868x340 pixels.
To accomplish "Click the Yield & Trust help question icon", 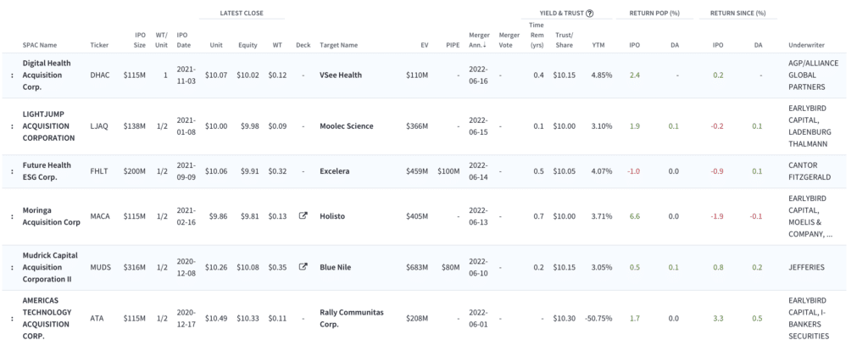I will 590,14.
